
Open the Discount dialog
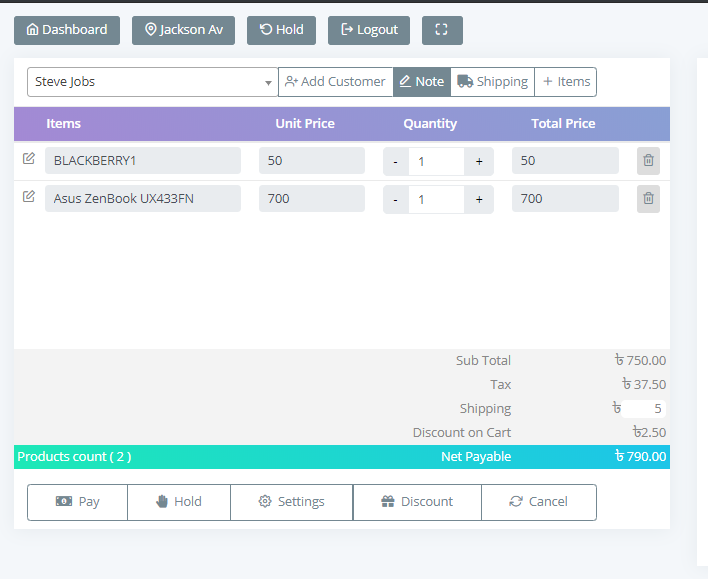tap(417, 502)
